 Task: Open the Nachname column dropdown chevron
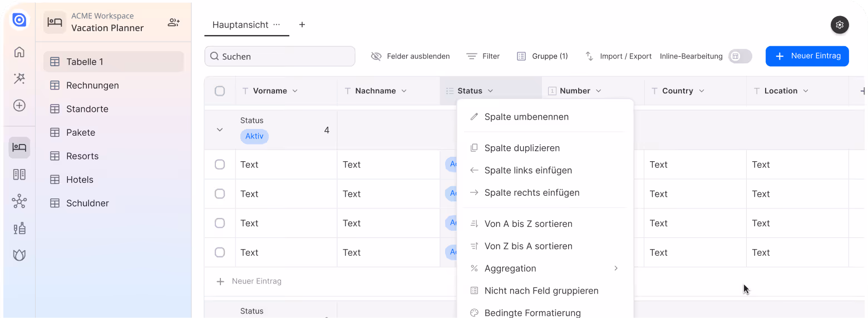pyautogui.click(x=404, y=91)
